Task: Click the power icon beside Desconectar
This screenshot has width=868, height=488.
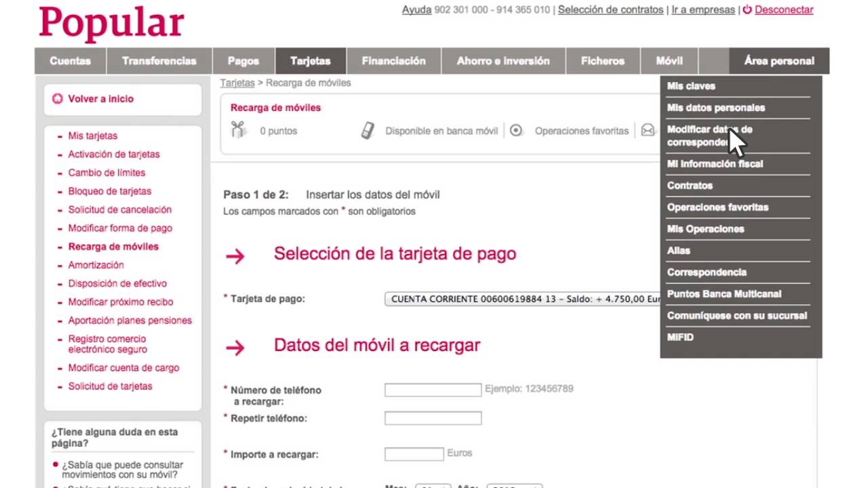Action: (x=747, y=9)
